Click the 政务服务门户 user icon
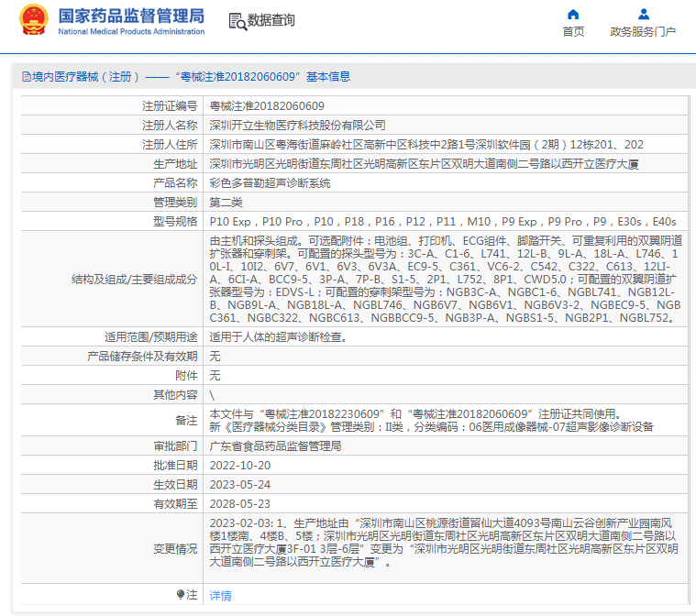The image size is (696, 616). coord(643,14)
